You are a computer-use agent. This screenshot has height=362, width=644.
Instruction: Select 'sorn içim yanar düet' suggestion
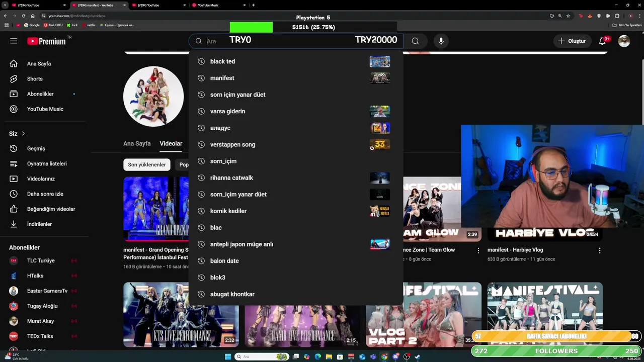pyautogui.click(x=296, y=95)
